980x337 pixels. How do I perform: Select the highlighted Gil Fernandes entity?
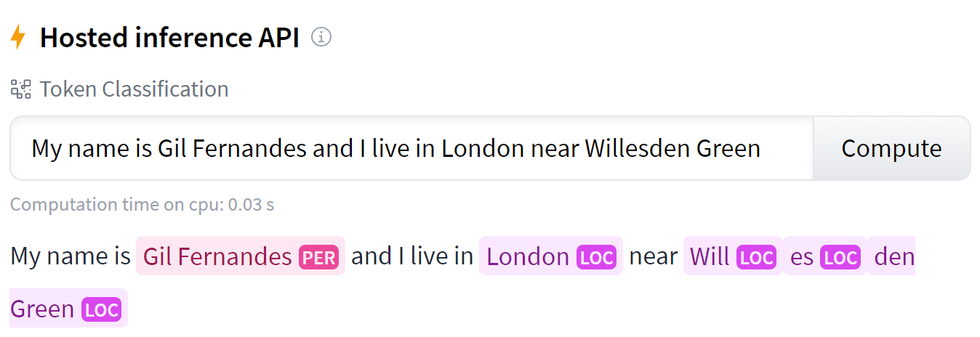pos(241,256)
